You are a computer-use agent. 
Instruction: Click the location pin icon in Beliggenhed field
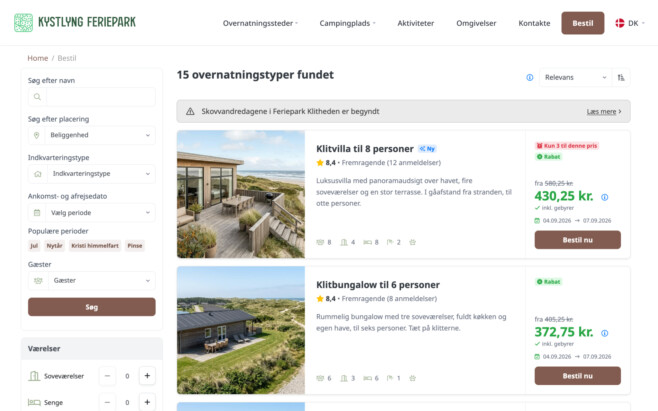pos(37,135)
